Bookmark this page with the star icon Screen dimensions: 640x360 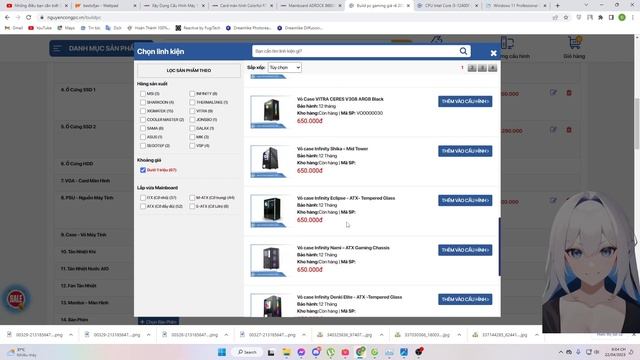tap(566, 18)
